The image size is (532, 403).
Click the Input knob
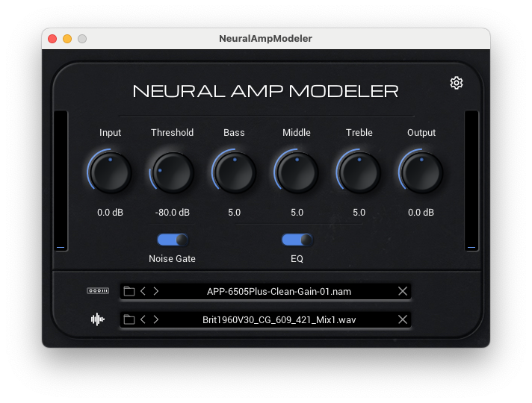[x=110, y=172]
